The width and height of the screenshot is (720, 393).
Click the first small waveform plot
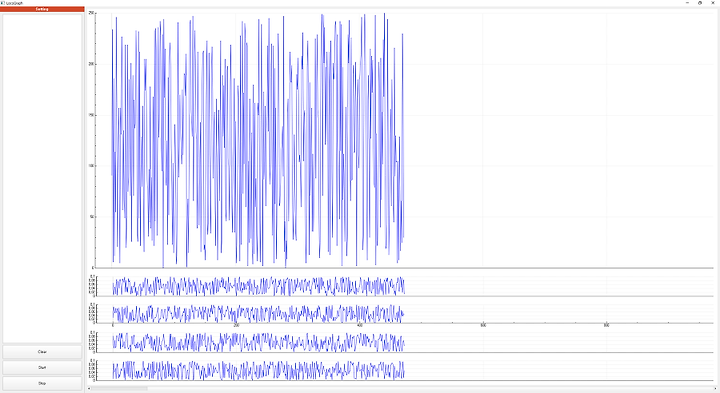point(404,286)
